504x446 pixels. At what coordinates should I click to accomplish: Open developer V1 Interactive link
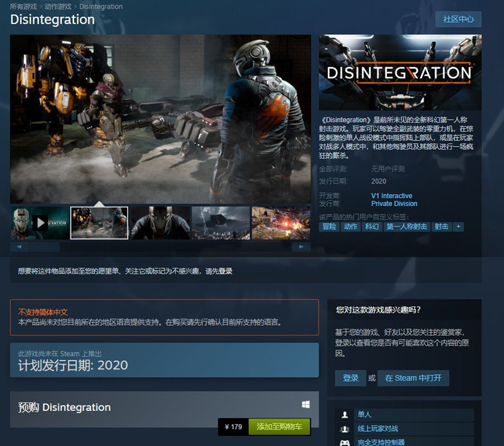click(392, 195)
